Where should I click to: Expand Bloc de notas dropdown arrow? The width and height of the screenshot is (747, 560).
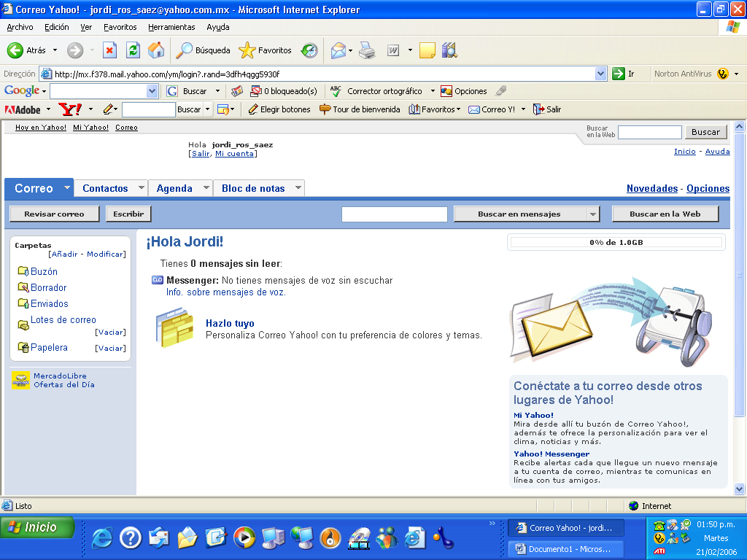coord(298,187)
